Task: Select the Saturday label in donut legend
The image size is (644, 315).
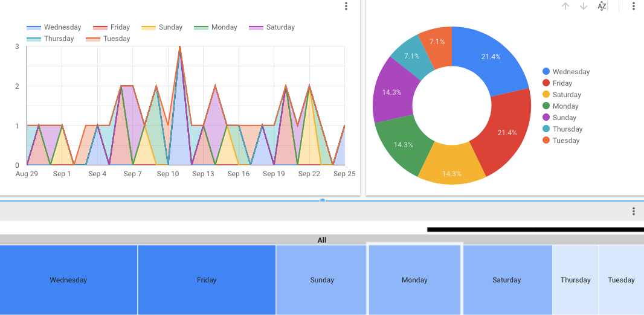Action: pyautogui.click(x=567, y=95)
